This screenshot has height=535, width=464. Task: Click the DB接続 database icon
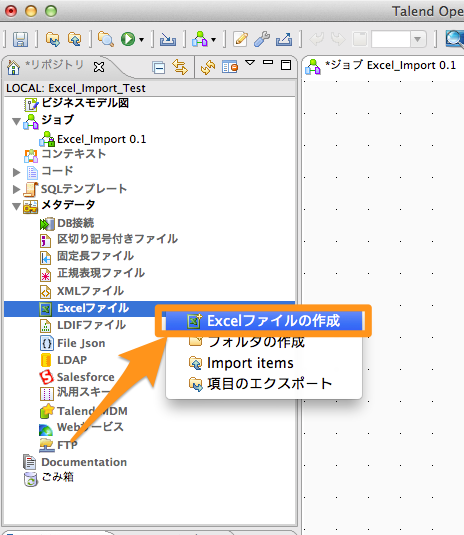click(x=47, y=224)
